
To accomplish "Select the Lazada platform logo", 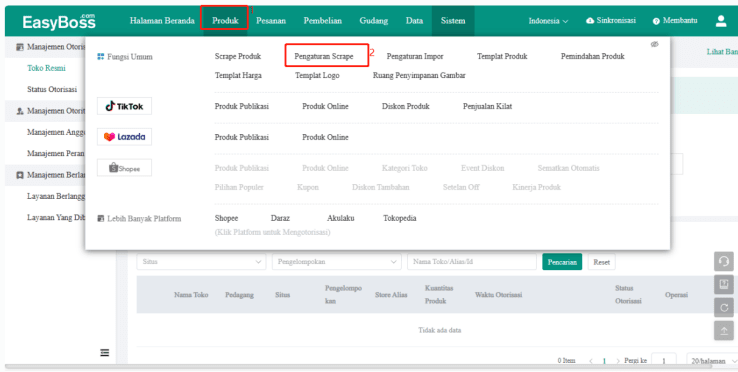I will pyautogui.click(x=124, y=137).
